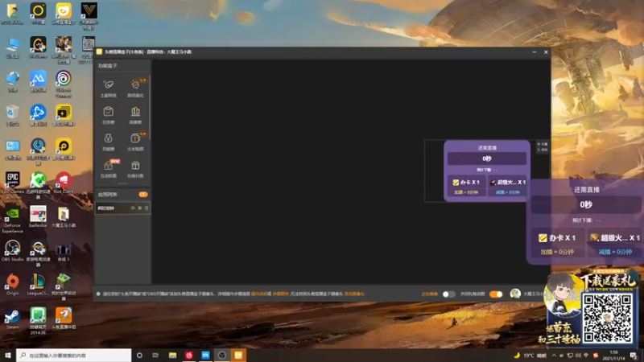Open the League client desktop shortcut
The width and height of the screenshot is (644, 362).
(x=38, y=285)
